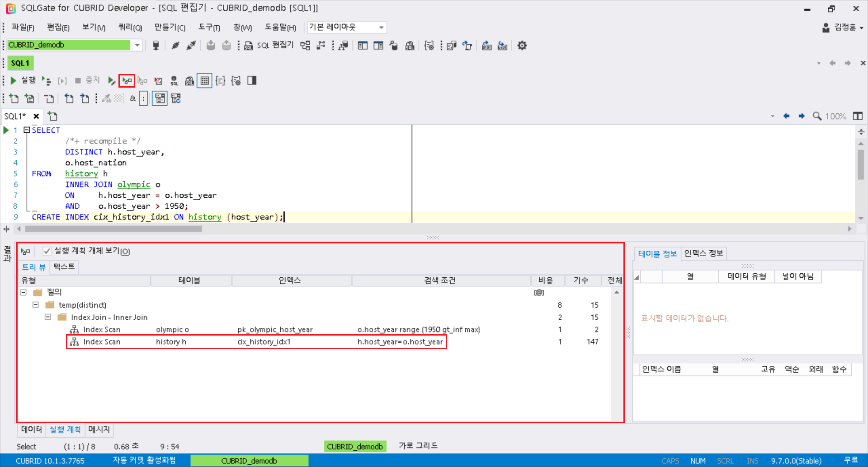Switch to the 인덱스 정보 tab
The image size is (868, 467).
pyautogui.click(x=703, y=253)
